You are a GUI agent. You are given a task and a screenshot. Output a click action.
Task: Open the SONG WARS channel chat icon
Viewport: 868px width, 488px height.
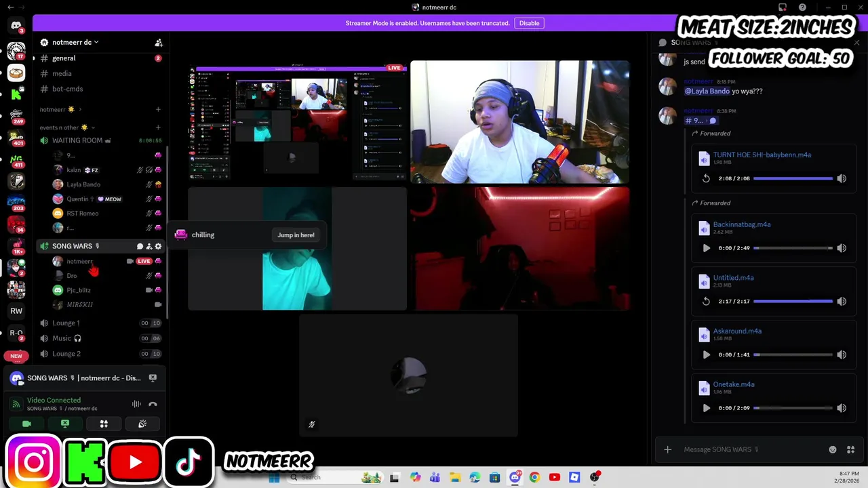tap(140, 246)
